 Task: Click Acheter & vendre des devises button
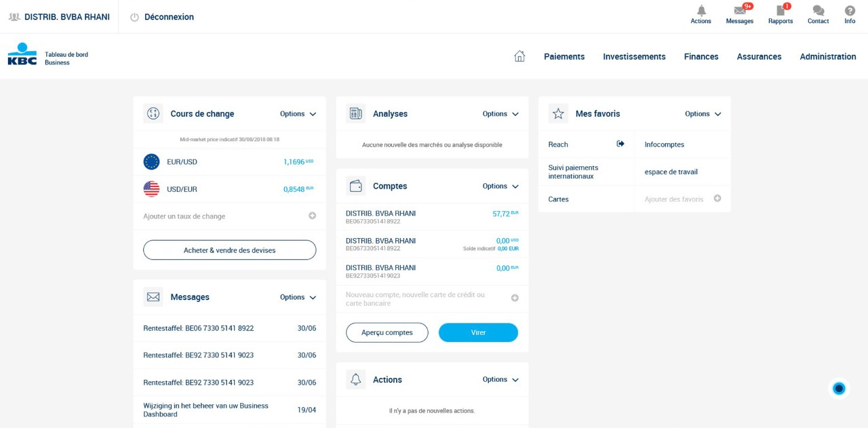tap(230, 250)
